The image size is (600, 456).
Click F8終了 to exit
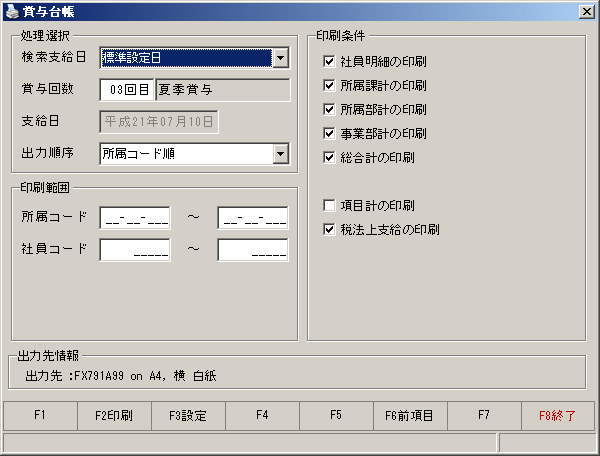pos(558,415)
